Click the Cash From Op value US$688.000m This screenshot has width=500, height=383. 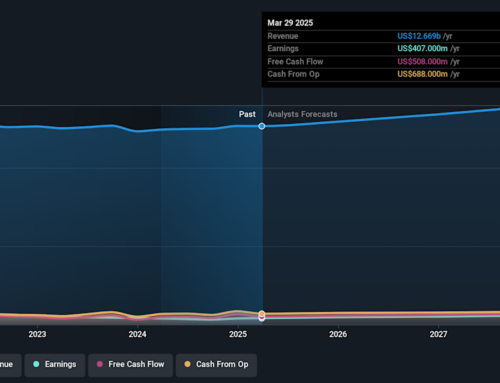422,74
